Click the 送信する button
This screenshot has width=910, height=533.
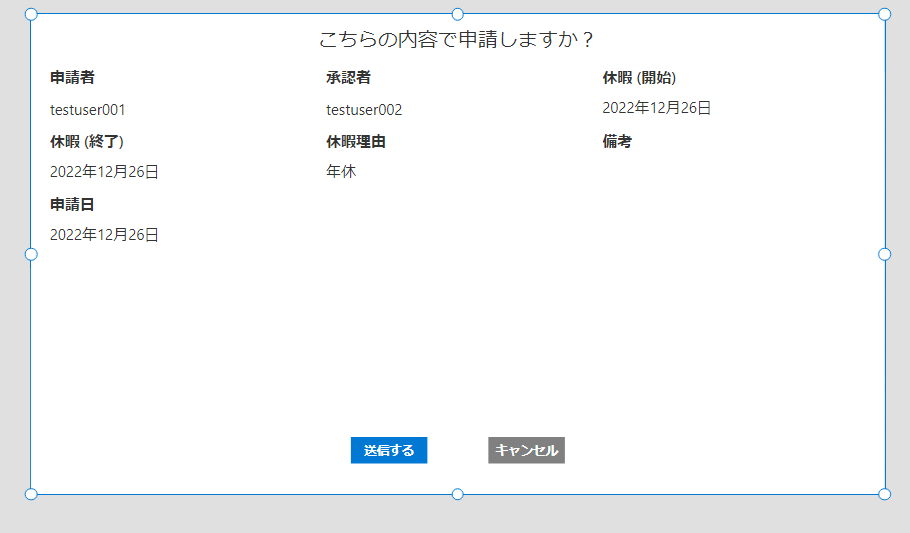point(389,450)
